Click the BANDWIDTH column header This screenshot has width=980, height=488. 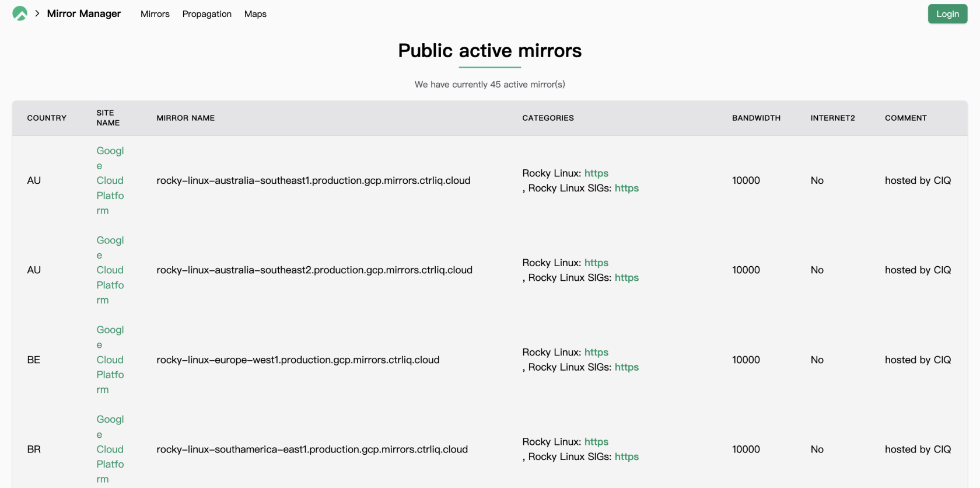click(756, 118)
